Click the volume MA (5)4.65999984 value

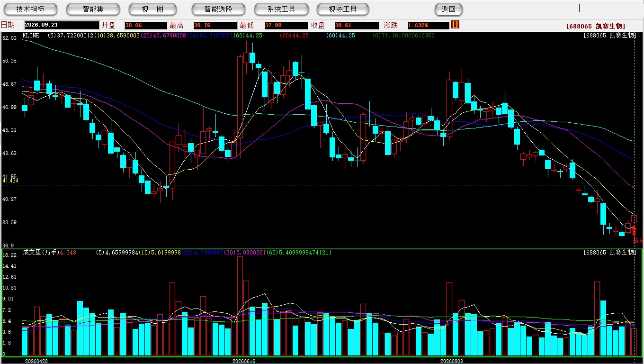(117, 253)
